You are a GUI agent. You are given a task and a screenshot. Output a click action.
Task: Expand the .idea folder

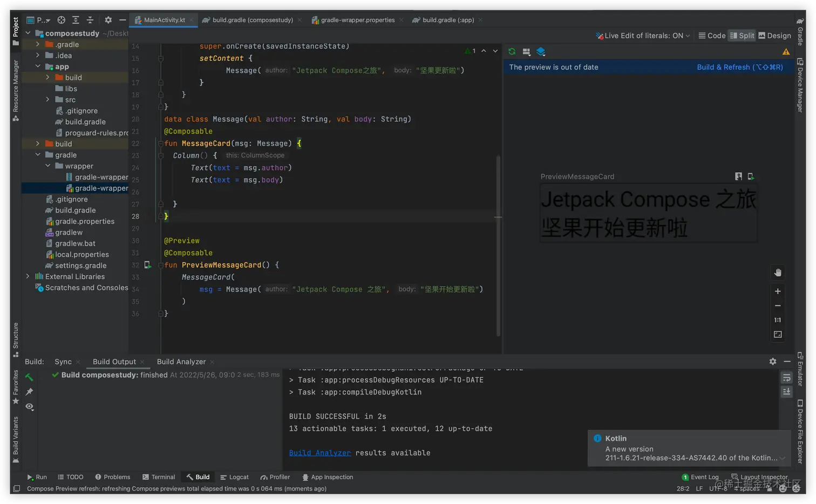pos(37,55)
